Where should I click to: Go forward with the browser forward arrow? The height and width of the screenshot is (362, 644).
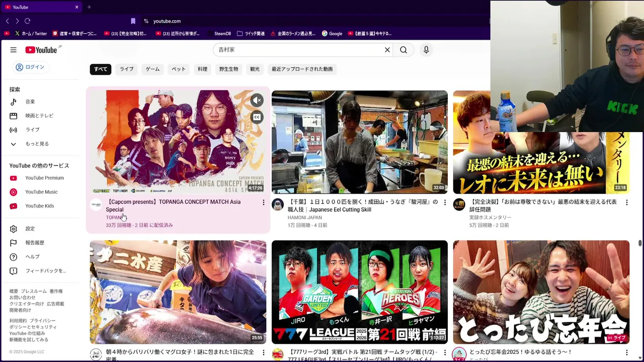click(x=17, y=21)
